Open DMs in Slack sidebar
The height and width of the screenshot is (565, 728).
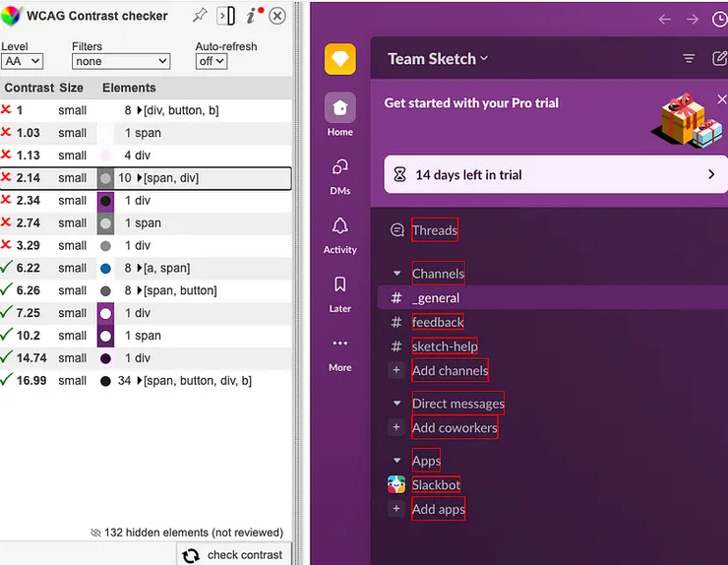click(339, 177)
